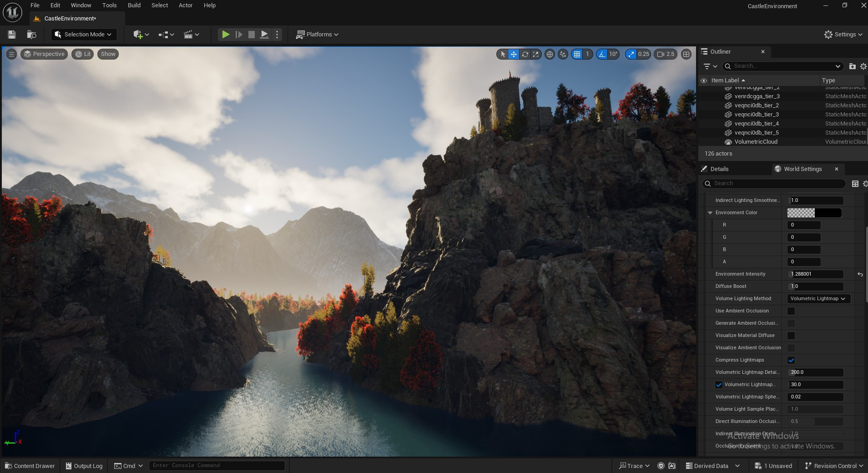This screenshot has height=473, width=868.
Task: Toggle Outliner visibility eye column header
Action: pyautogui.click(x=703, y=81)
